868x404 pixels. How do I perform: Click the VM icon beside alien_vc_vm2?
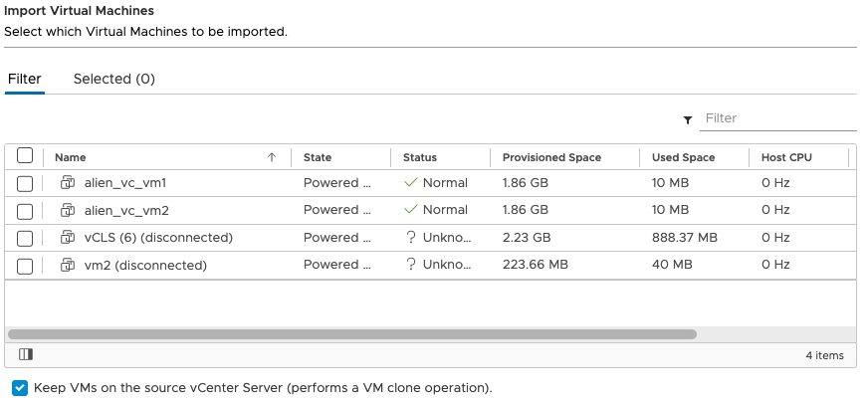pyautogui.click(x=68, y=210)
